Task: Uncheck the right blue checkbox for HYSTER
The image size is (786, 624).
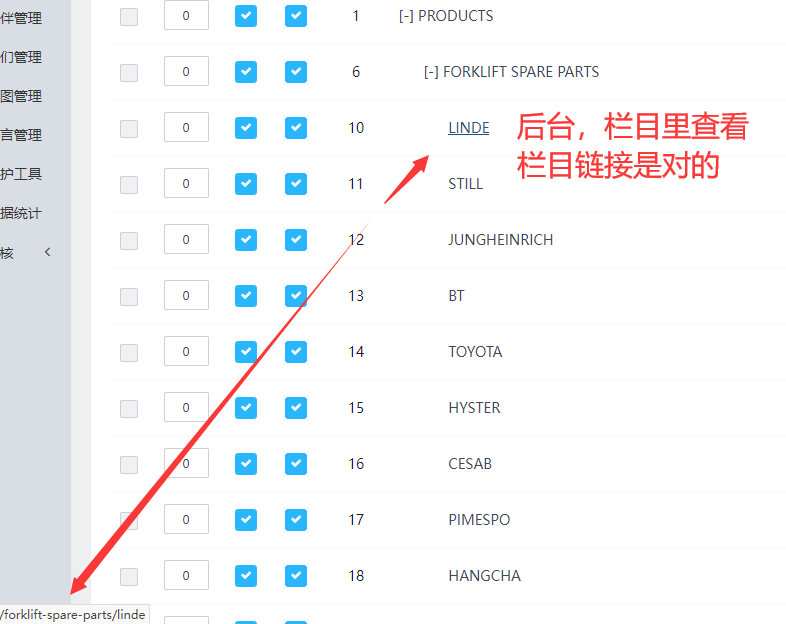Action: pos(296,407)
